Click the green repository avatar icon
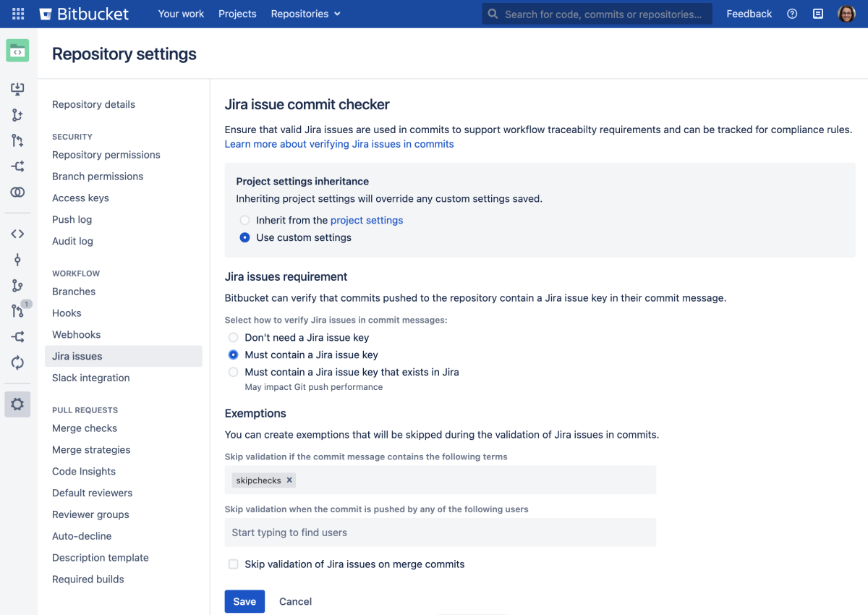This screenshot has height=615, width=868. point(17,51)
